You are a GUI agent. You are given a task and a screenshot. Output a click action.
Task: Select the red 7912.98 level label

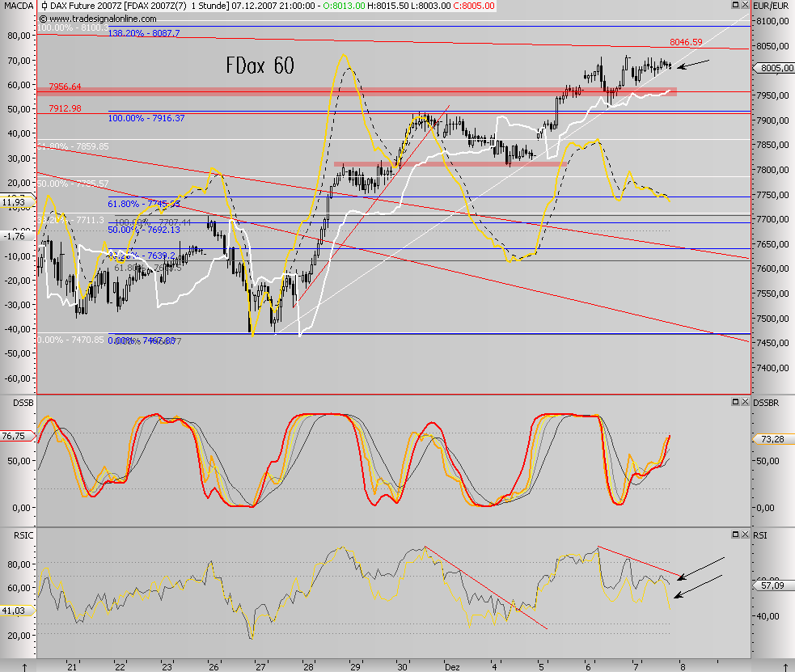tap(65, 108)
